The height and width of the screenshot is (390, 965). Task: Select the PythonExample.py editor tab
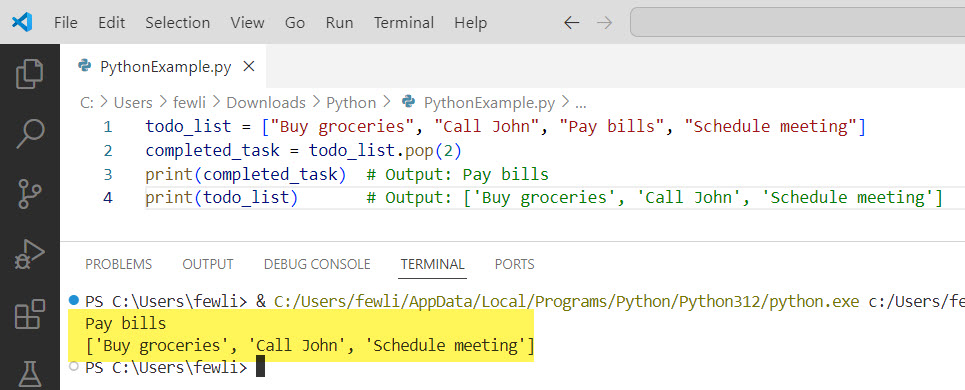(x=164, y=66)
